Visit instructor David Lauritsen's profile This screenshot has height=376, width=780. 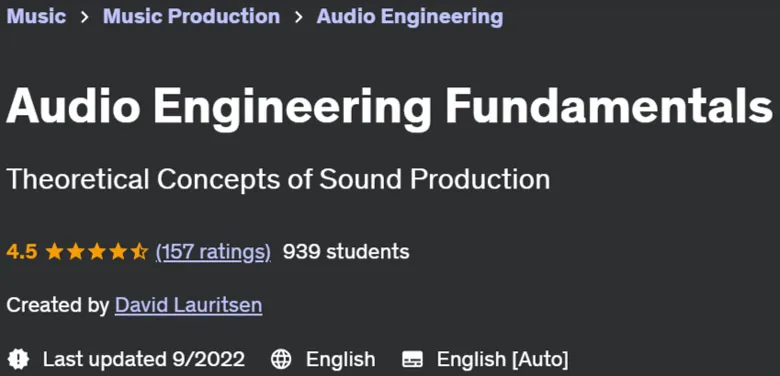click(189, 305)
